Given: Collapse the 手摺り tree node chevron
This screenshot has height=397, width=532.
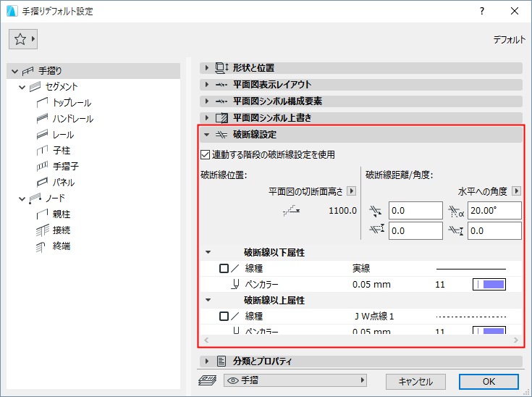Looking at the screenshot, I should 14,71.
